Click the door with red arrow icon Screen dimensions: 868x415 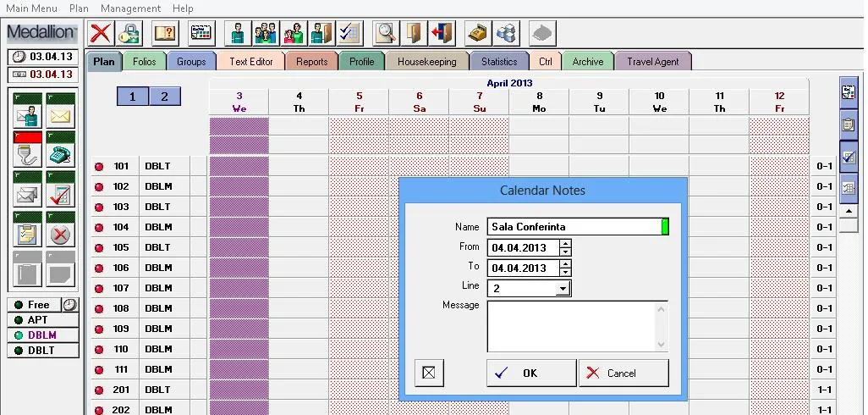tap(442, 33)
